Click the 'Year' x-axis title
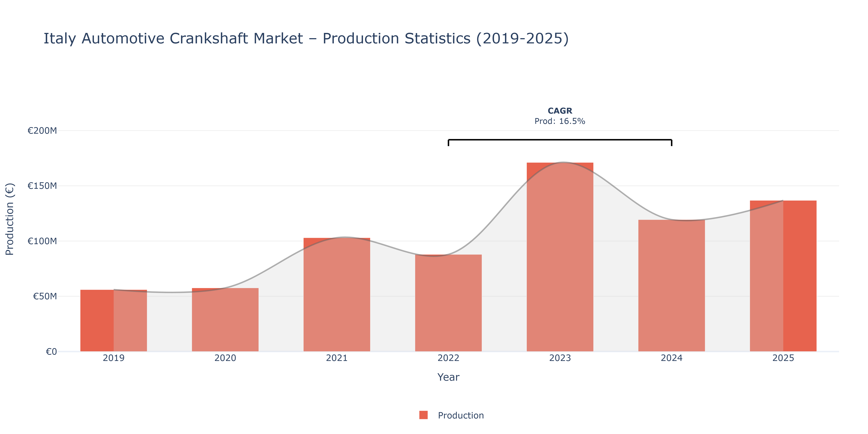This screenshot has width=868, height=434. (x=448, y=377)
